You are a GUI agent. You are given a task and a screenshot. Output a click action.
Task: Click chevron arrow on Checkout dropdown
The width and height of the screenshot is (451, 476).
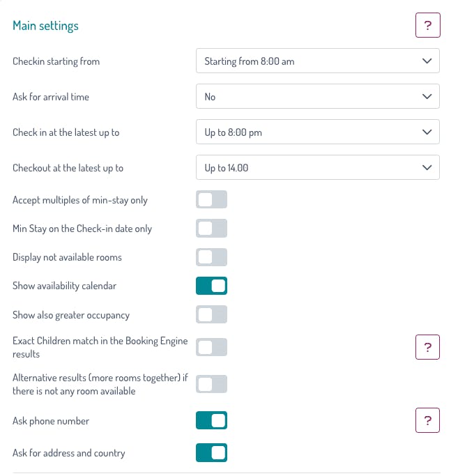coord(427,168)
